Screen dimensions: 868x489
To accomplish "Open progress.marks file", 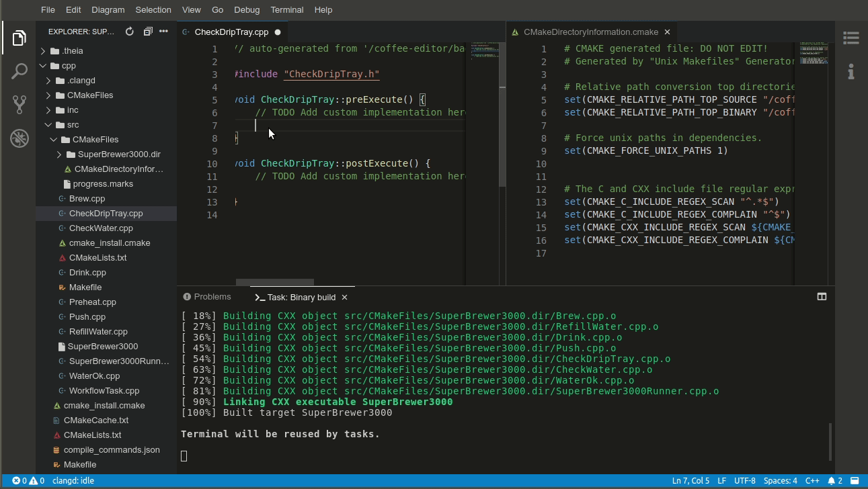I will click(x=103, y=184).
